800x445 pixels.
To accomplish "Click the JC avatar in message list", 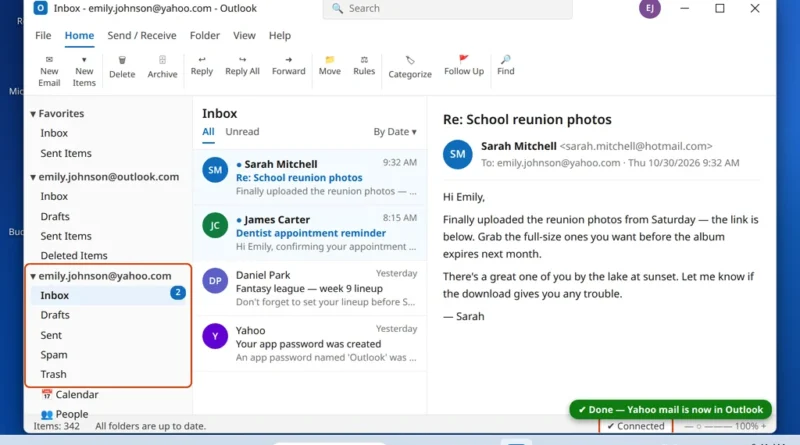I will (215, 226).
